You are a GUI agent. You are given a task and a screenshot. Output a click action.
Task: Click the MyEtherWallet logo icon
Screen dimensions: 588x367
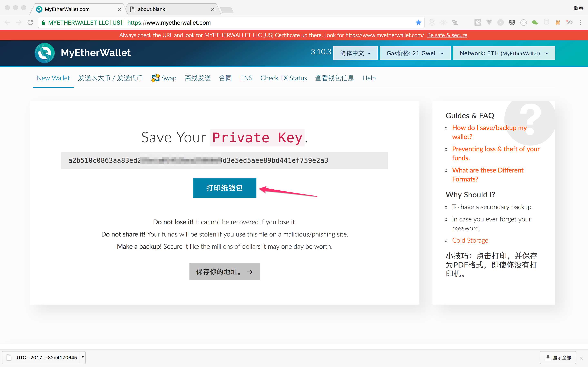pos(45,53)
